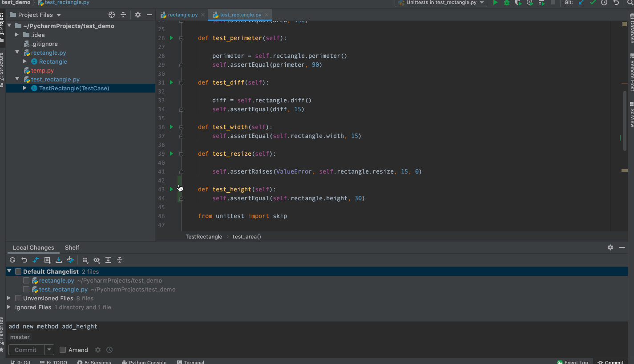Viewport: 634px width, 364px height.
Task: Expand the .idea folder
Action: point(17,35)
